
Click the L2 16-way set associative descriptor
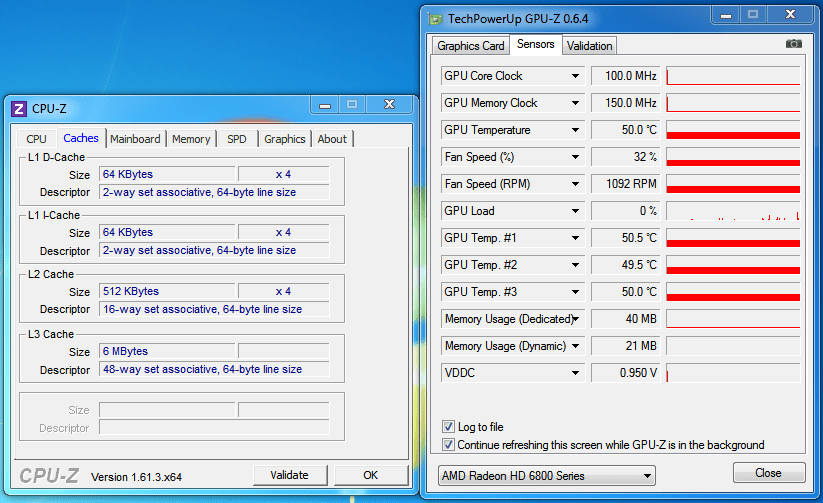coord(214,309)
